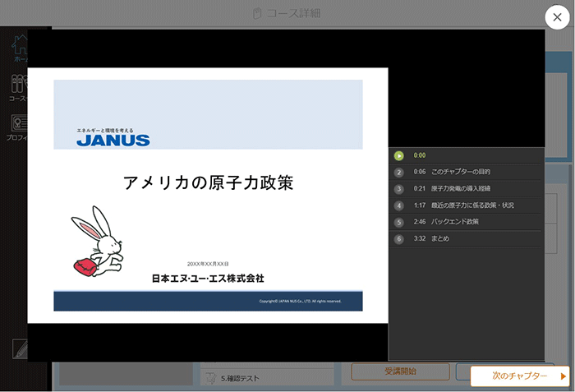Play the first chapter at 0:00
This screenshot has width=575, height=392.
pos(467,155)
